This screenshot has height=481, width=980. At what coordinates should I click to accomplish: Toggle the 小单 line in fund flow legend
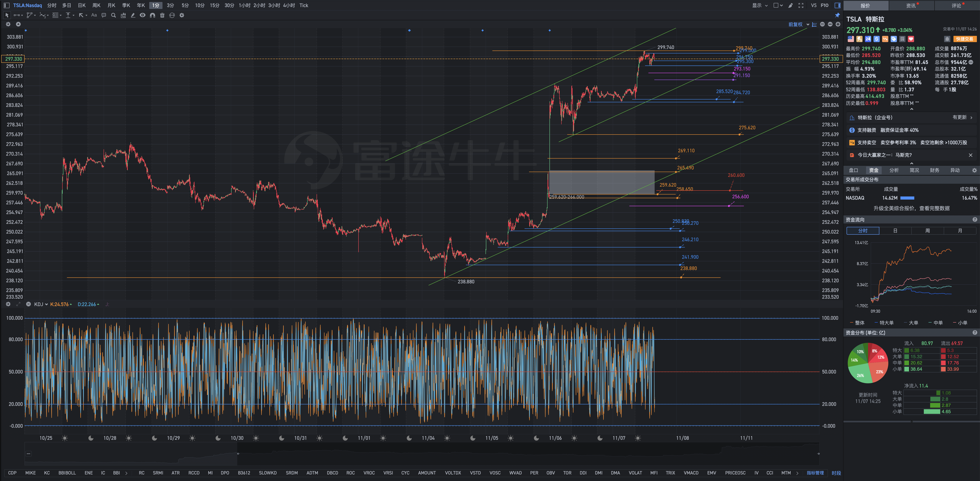coord(960,323)
